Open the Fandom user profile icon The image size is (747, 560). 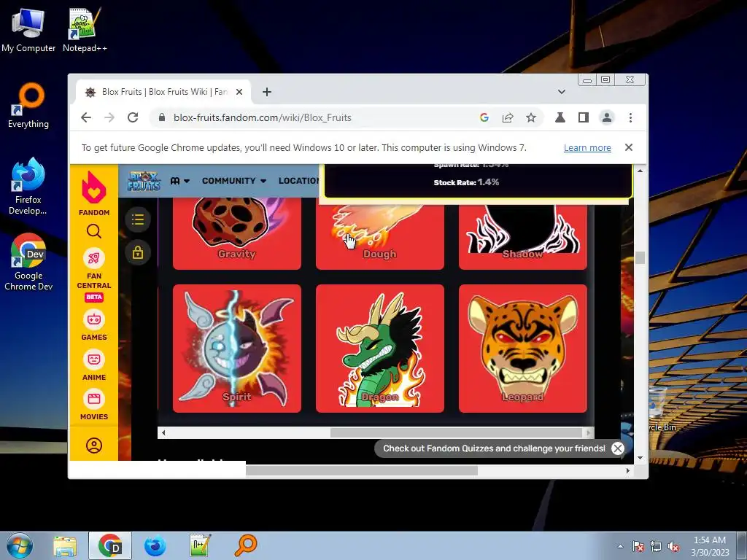click(94, 446)
